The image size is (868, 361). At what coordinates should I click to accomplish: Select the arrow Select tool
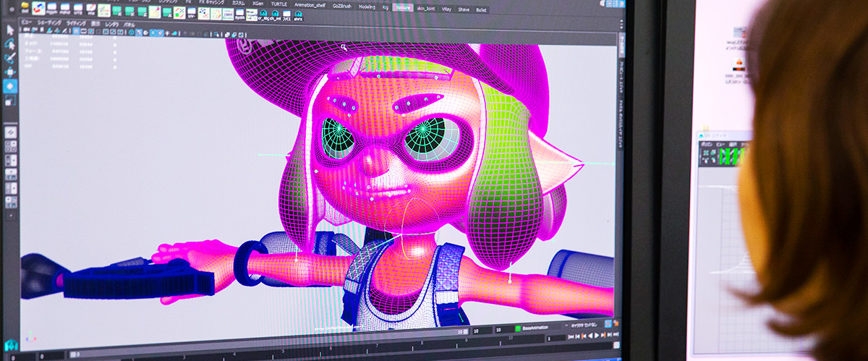(x=10, y=30)
